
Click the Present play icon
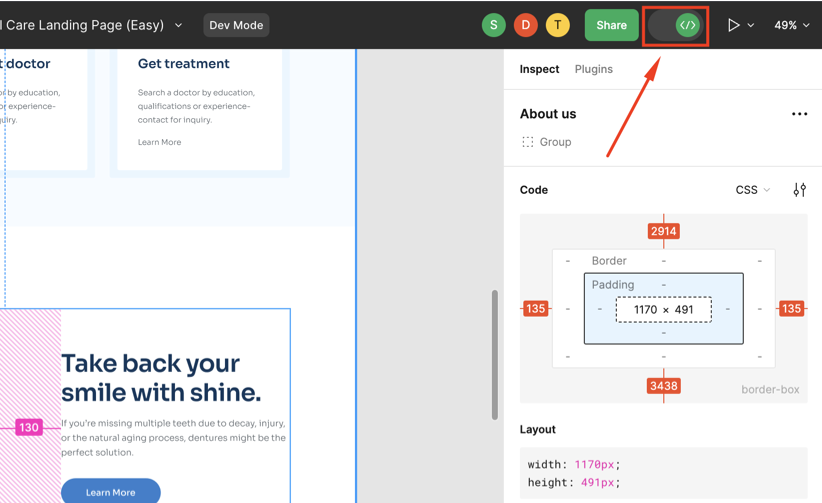733,25
